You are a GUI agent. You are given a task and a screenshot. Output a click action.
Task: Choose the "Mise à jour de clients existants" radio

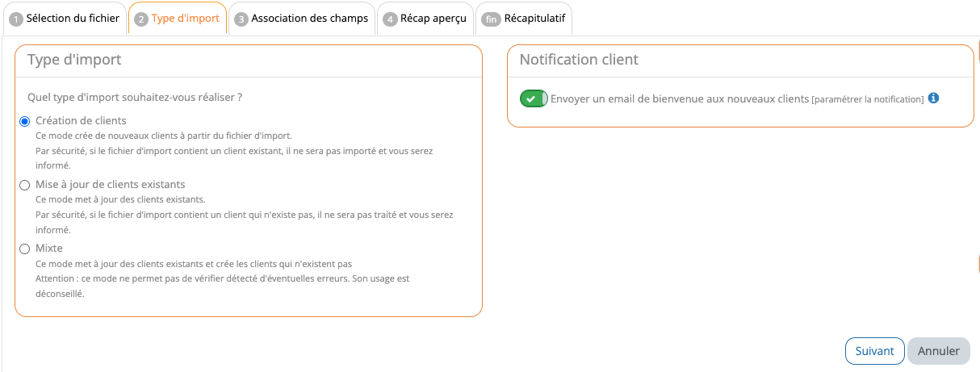pyautogui.click(x=24, y=185)
